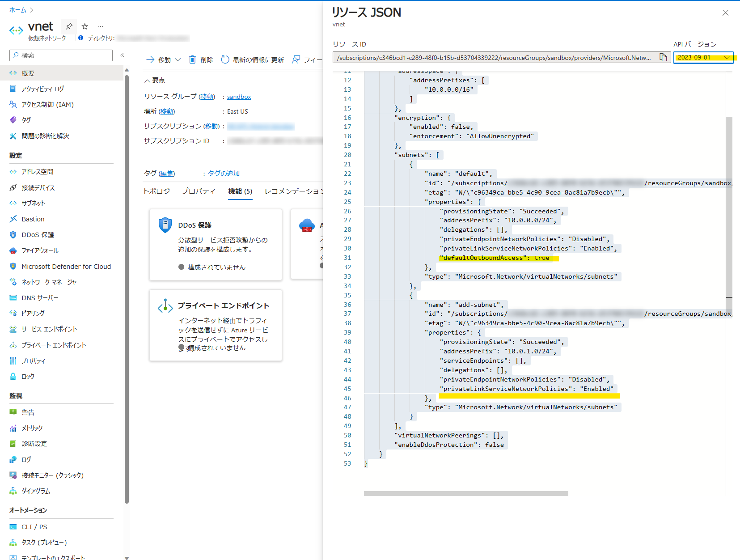Image resolution: width=740 pixels, height=560 pixels.
Task: Open CLI / PS under オートメーション
Action: pos(34,526)
